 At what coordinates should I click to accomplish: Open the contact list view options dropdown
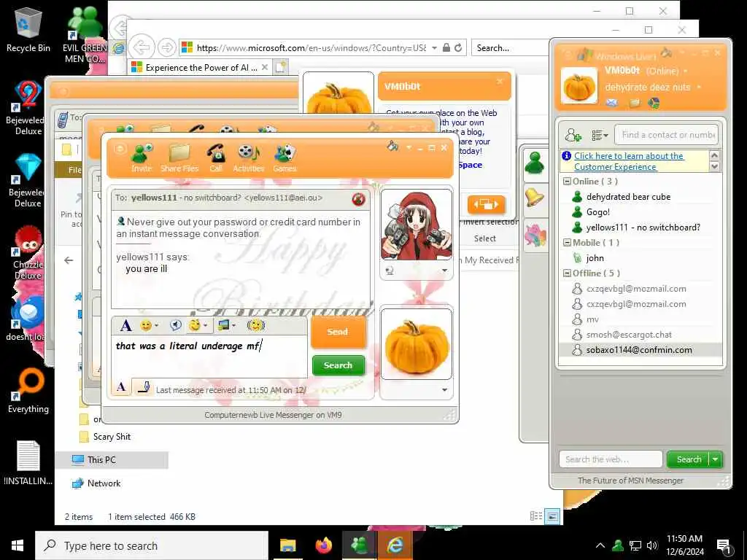(600, 136)
